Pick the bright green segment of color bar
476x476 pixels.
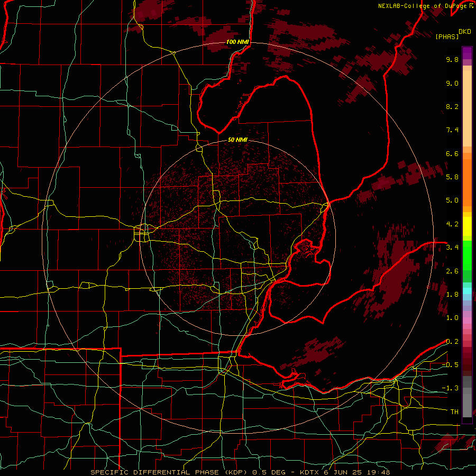click(x=467, y=255)
